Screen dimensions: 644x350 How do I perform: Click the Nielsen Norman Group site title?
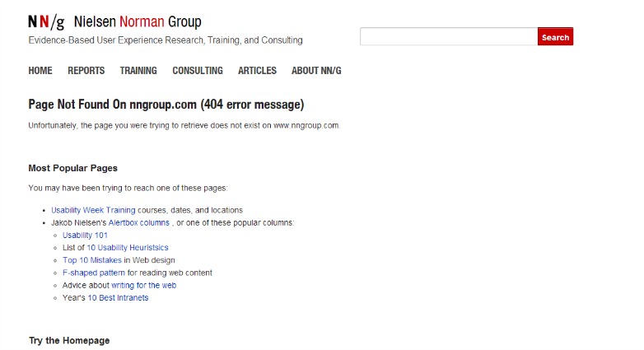(x=137, y=22)
